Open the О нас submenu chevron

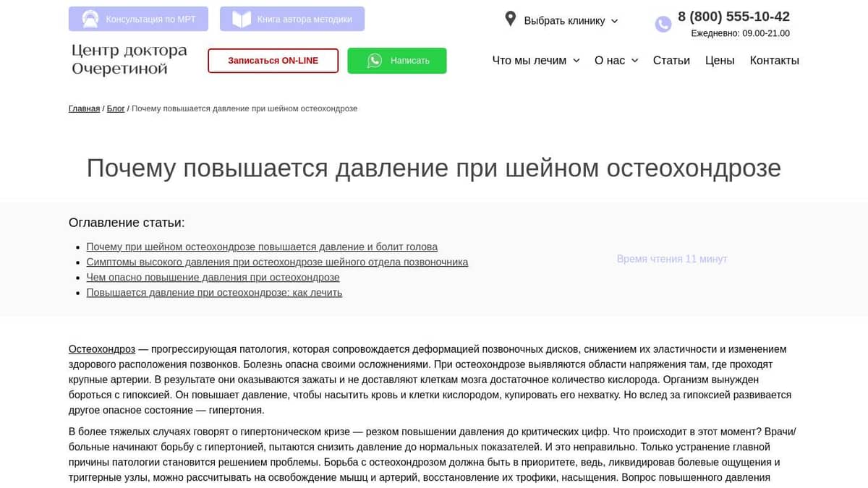click(x=634, y=61)
